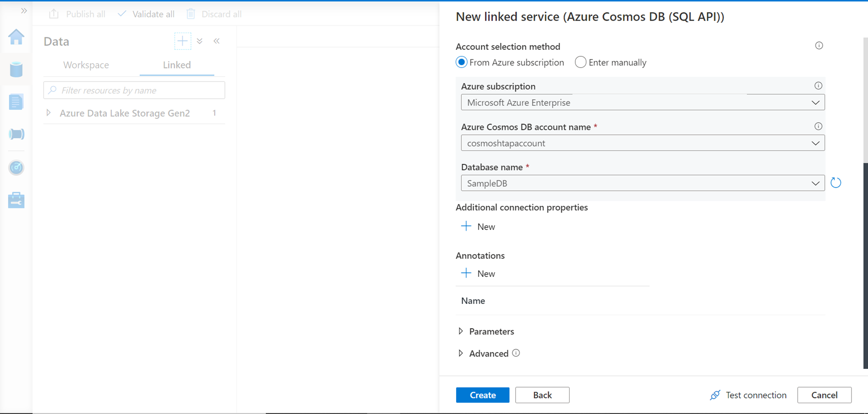Expand Azure Data Lake Storage Gen2 tree node

click(x=49, y=113)
